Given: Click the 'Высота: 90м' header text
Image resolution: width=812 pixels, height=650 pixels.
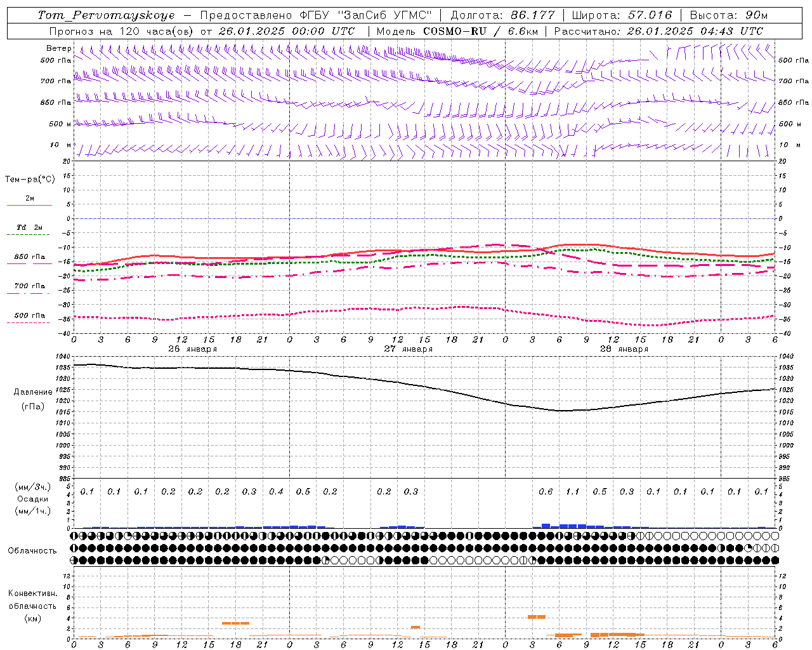Looking at the screenshot, I should [x=728, y=15].
